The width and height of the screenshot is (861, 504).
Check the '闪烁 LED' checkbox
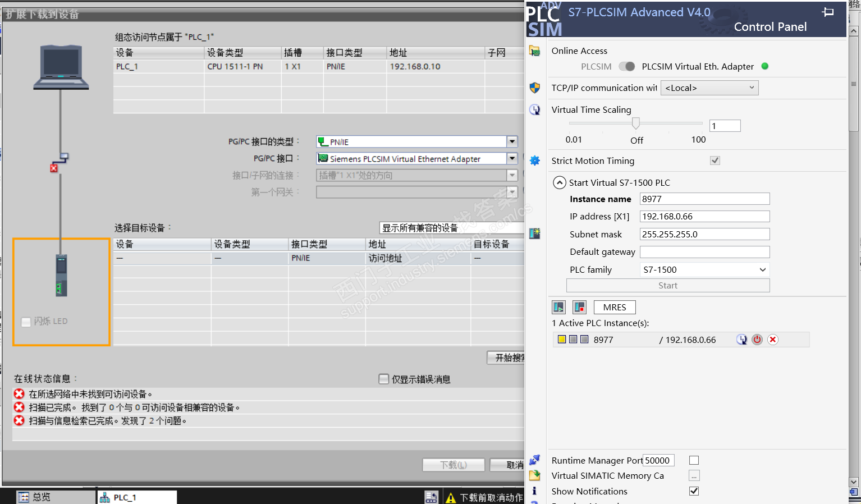pyautogui.click(x=26, y=322)
